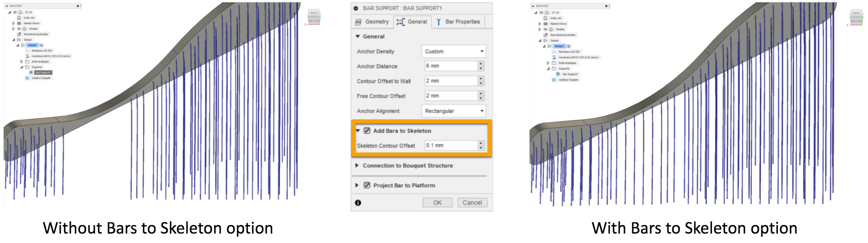Click Manufacturing Models icon in right browser
Viewport: 868px width, 243px height.
point(546,35)
